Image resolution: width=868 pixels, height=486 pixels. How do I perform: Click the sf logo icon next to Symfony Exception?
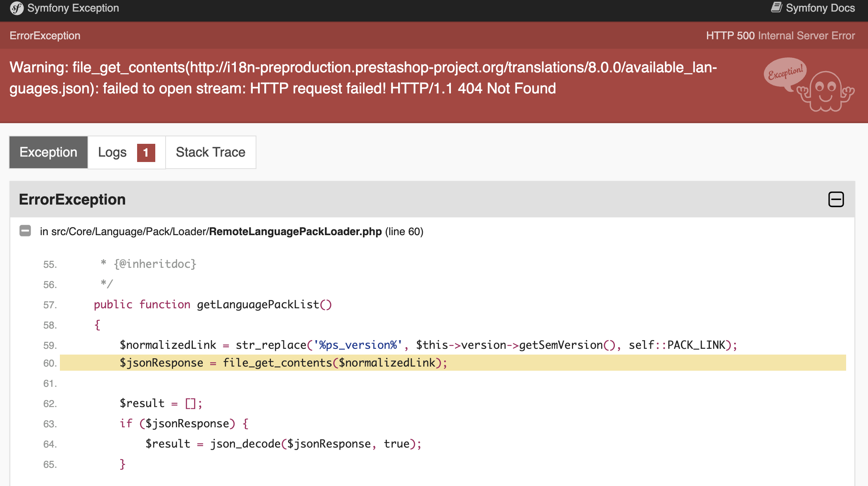pyautogui.click(x=17, y=7)
